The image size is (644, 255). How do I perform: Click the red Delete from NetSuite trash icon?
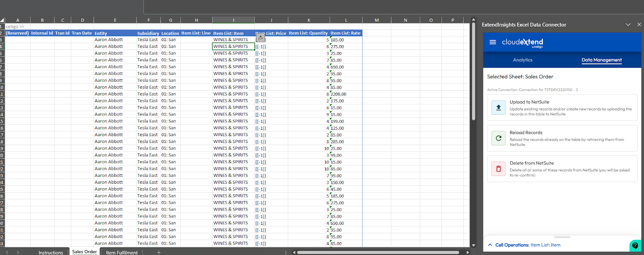[x=498, y=169]
